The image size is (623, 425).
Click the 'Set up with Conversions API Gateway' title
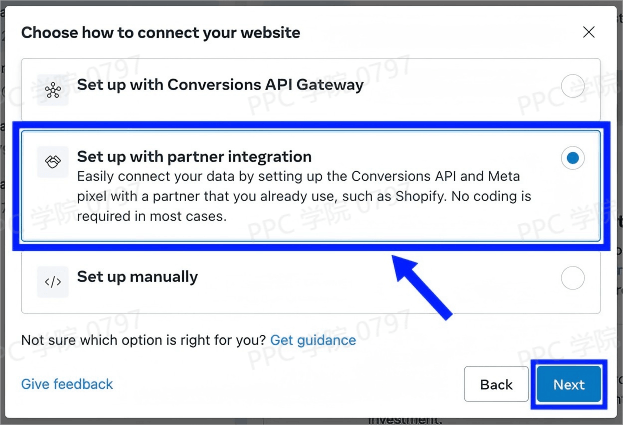pos(220,85)
